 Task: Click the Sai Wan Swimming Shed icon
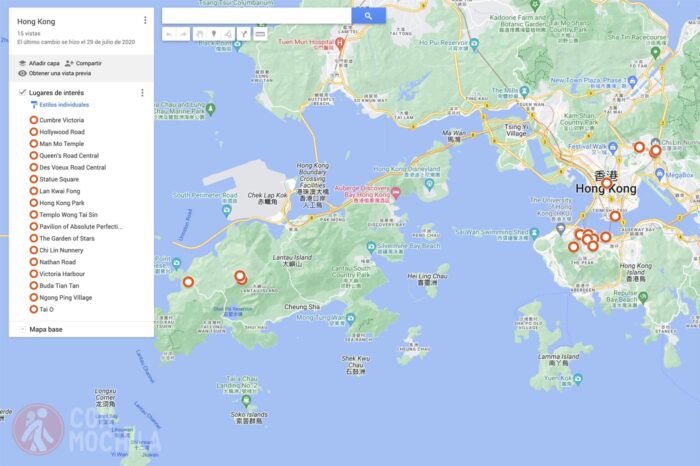(534, 233)
